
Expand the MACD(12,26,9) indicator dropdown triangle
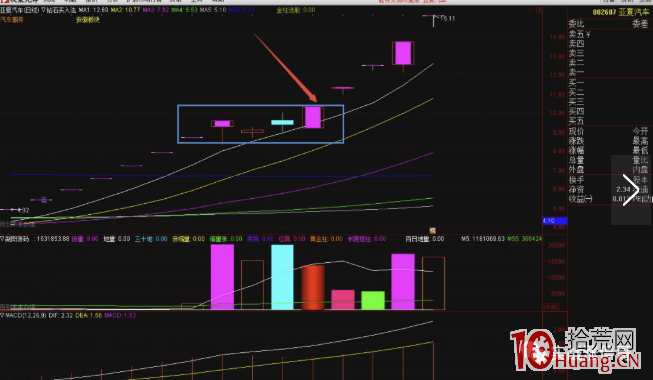2,315
